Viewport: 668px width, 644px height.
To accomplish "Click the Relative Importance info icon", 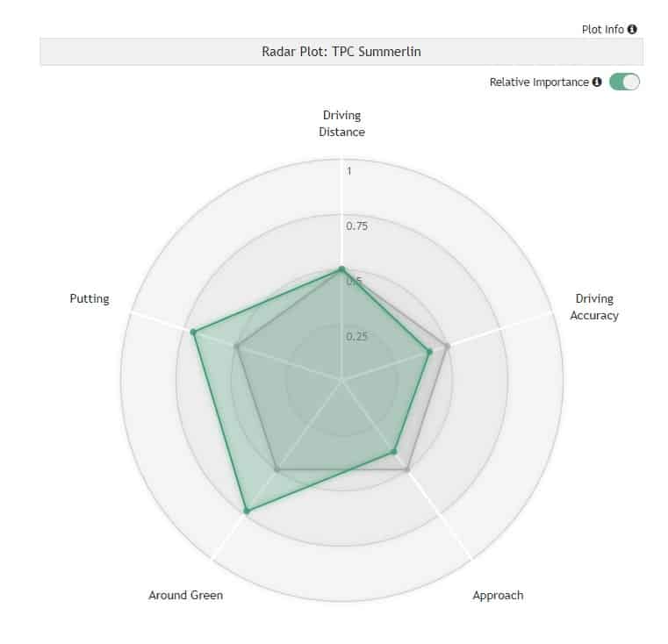I will coord(597,82).
